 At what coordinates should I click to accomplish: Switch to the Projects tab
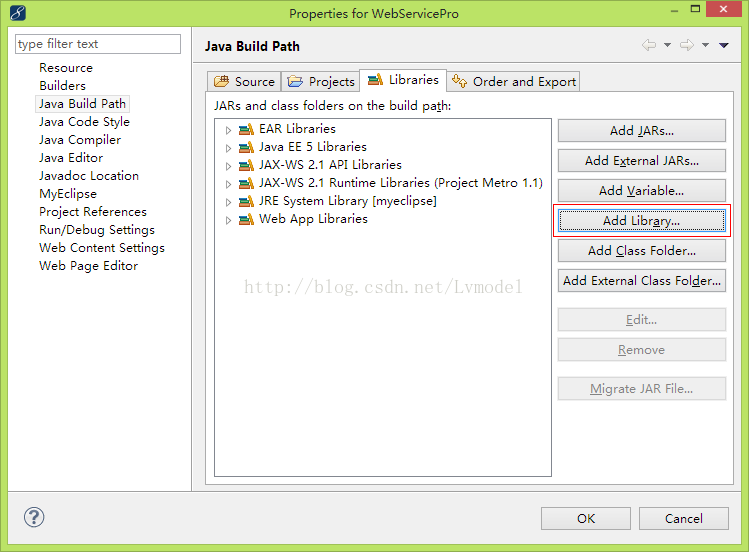point(321,82)
